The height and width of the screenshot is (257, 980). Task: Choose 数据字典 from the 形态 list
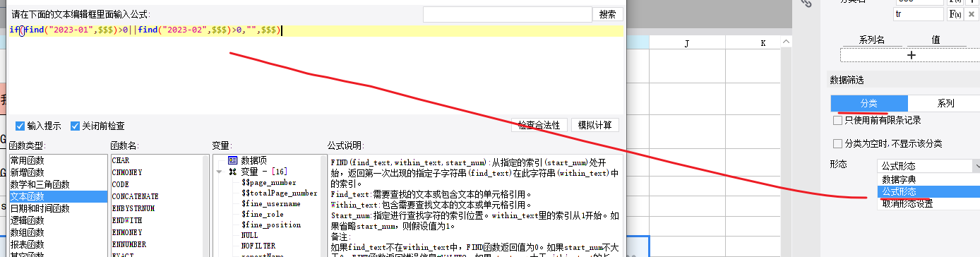(x=928, y=179)
